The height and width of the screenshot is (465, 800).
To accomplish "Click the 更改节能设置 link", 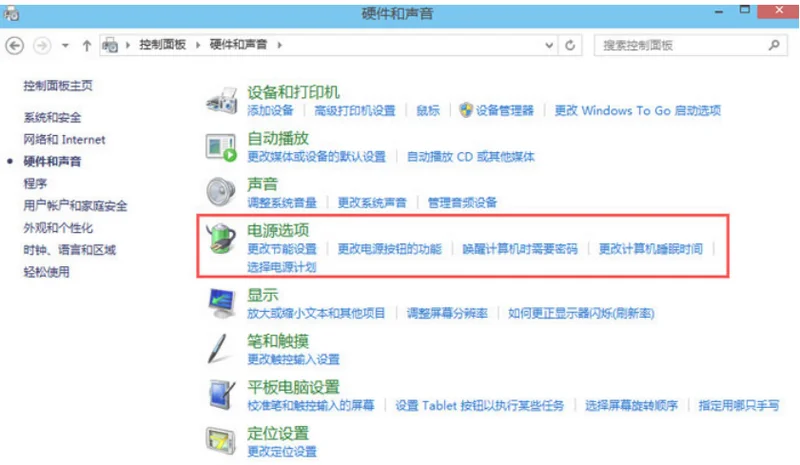I will [282, 249].
